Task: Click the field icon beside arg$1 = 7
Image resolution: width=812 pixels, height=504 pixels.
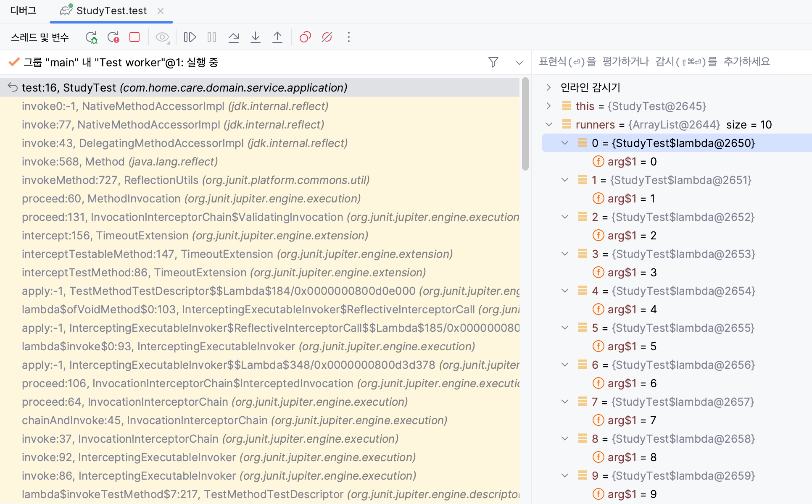Action: pos(598,420)
